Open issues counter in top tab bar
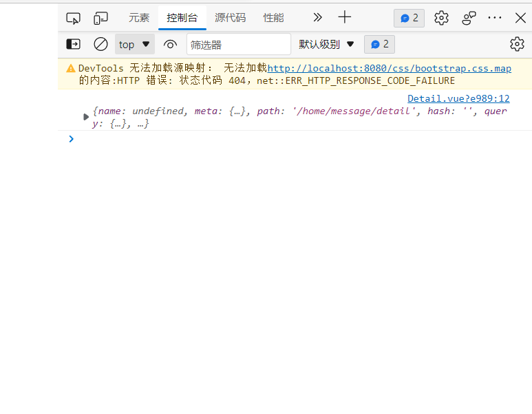532x414 pixels. [x=409, y=18]
